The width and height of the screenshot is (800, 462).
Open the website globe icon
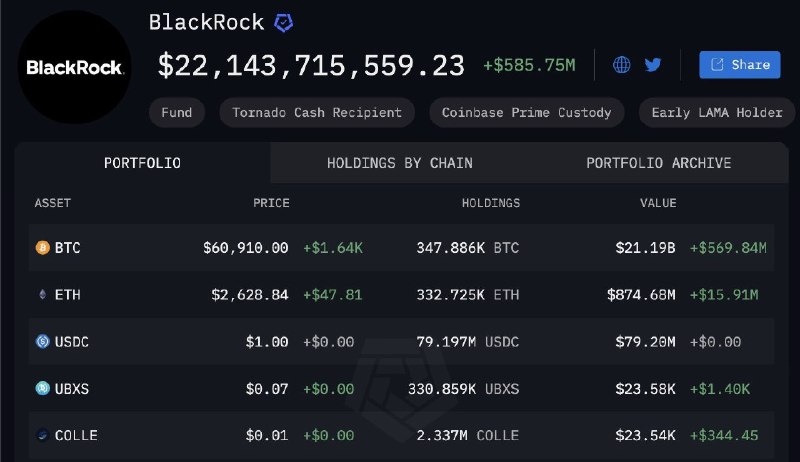[x=622, y=65]
